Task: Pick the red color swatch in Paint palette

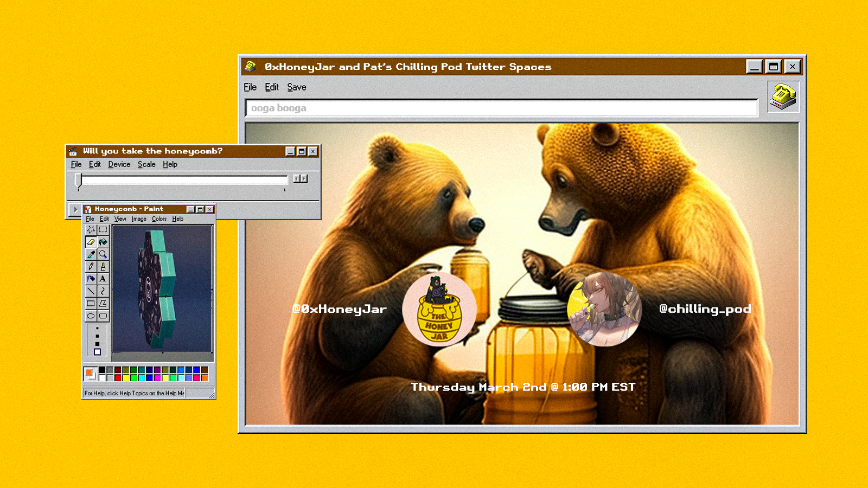Action: tap(118, 377)
